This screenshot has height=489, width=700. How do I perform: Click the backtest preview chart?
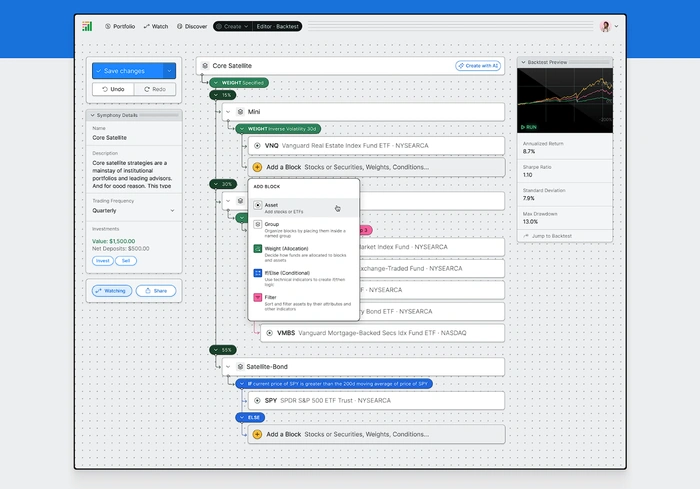click(x=565, y=100)
